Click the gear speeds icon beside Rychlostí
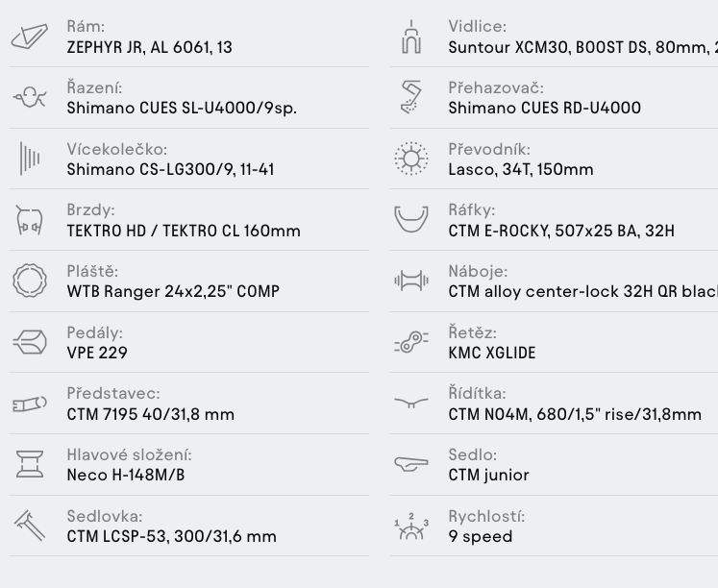 (411, 527)
